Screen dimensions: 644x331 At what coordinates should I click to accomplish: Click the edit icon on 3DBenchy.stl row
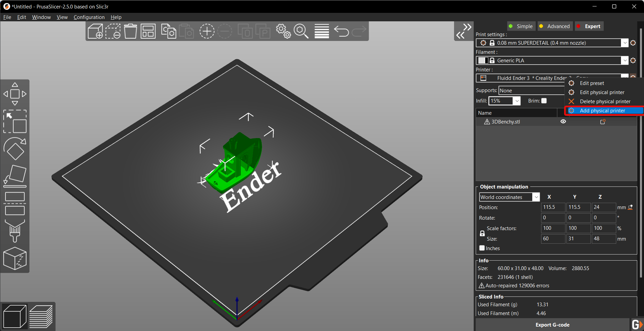(x=603, y=122)
